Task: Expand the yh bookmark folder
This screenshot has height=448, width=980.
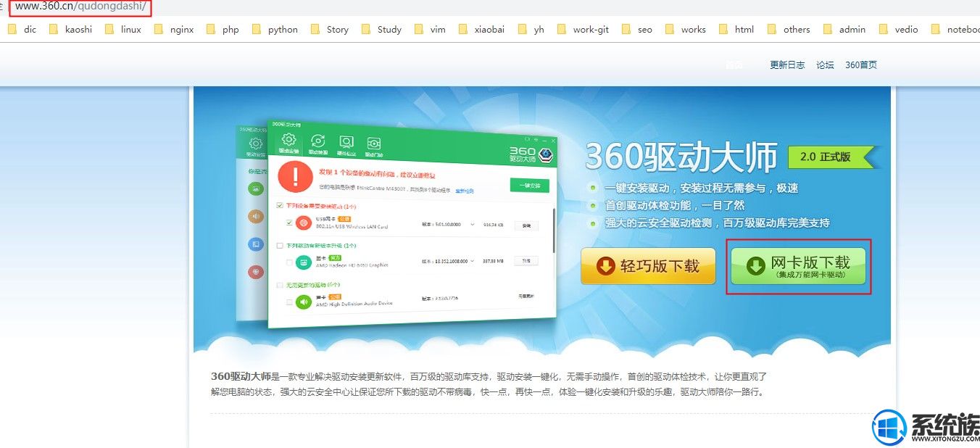Action: (x=531, y=30)
